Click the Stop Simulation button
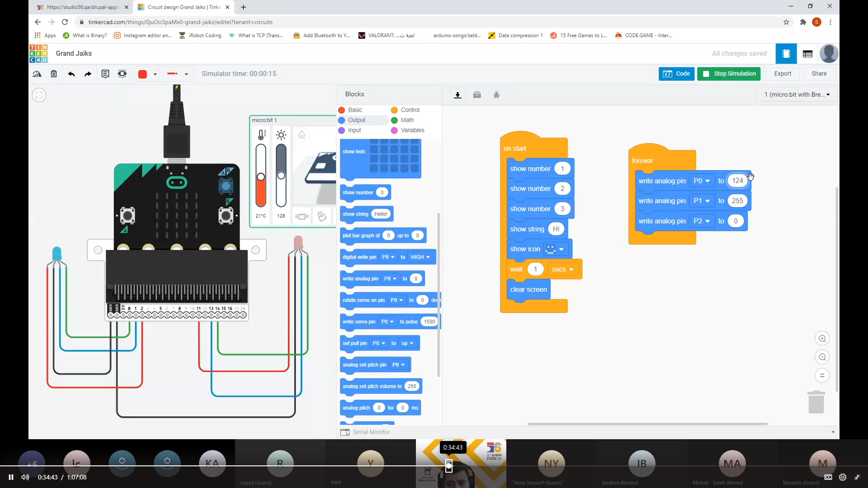Image resolution: width=868 pixels, height=488 pixels. (x=729, y=74)
